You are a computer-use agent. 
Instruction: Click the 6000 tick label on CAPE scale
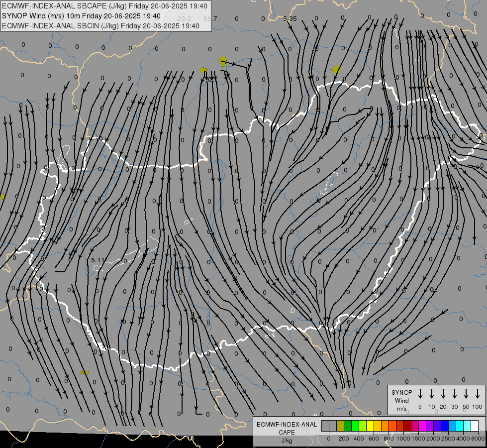click(x=479, y=439)
